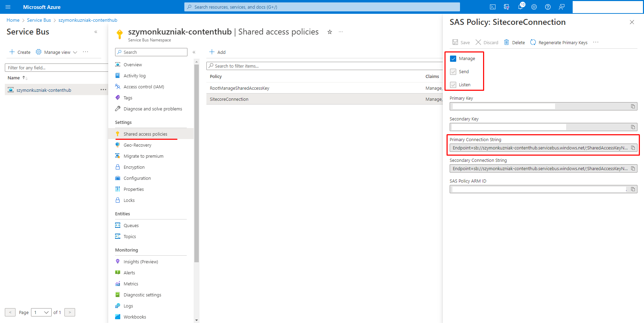Viewport: 644px width, 323px height.
Task: Go to the previous page of resources
Action: 10,312
